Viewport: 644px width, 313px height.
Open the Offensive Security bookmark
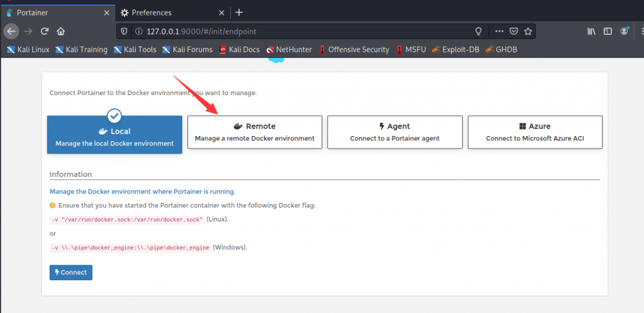coord(353,50)
